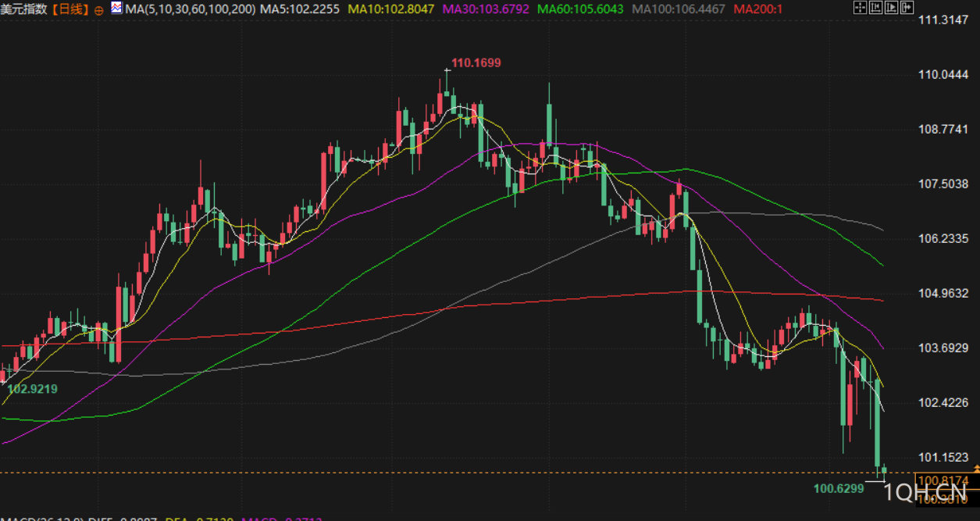Click the last candlestick above the 100.6299 label
The image size is (980, 521).
coord(884,472)
